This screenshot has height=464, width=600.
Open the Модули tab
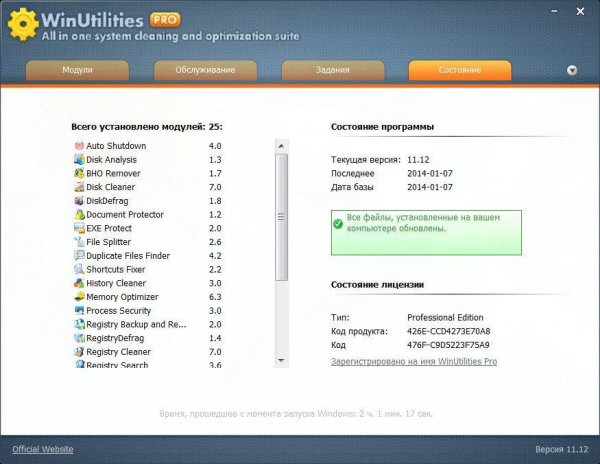pyautogui.click(x=77, y=70)
